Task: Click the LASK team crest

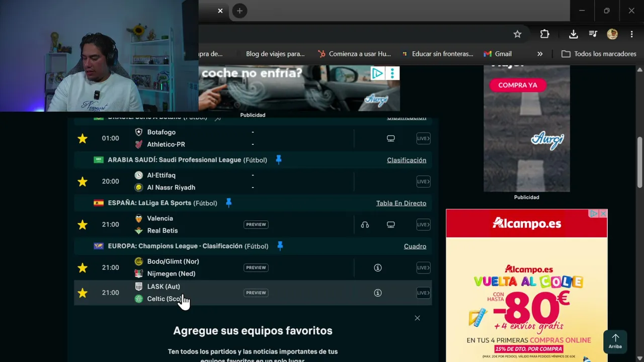Action: (139, 287)
